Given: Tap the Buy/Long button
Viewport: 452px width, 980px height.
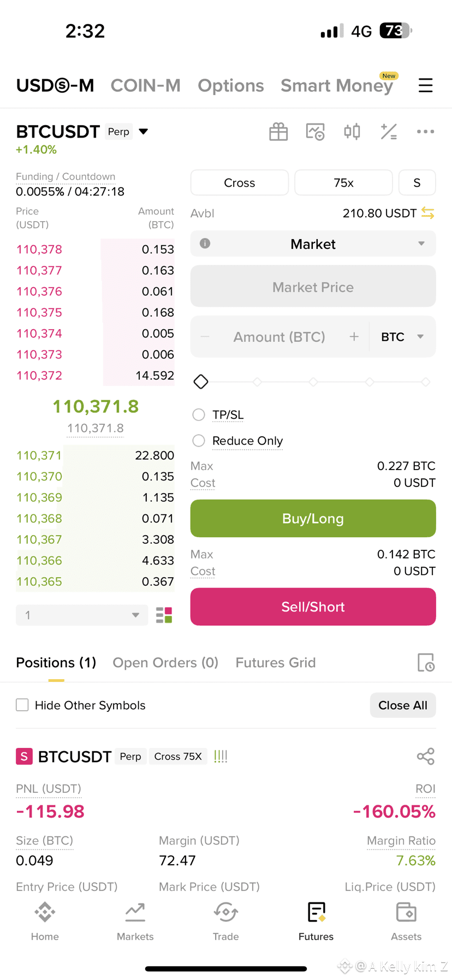Looking at the screenshot, I should [x=313, y=518].
